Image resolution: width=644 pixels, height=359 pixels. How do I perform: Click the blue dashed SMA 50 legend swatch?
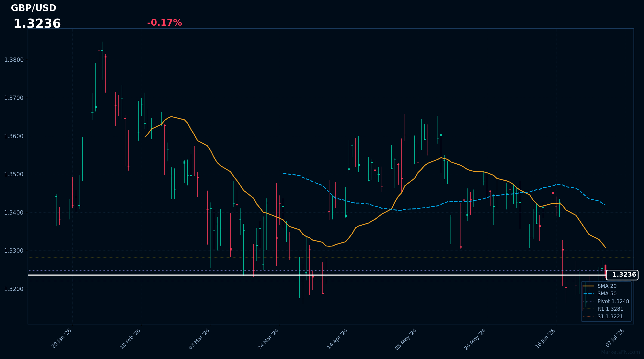click(x=589, y=293)
